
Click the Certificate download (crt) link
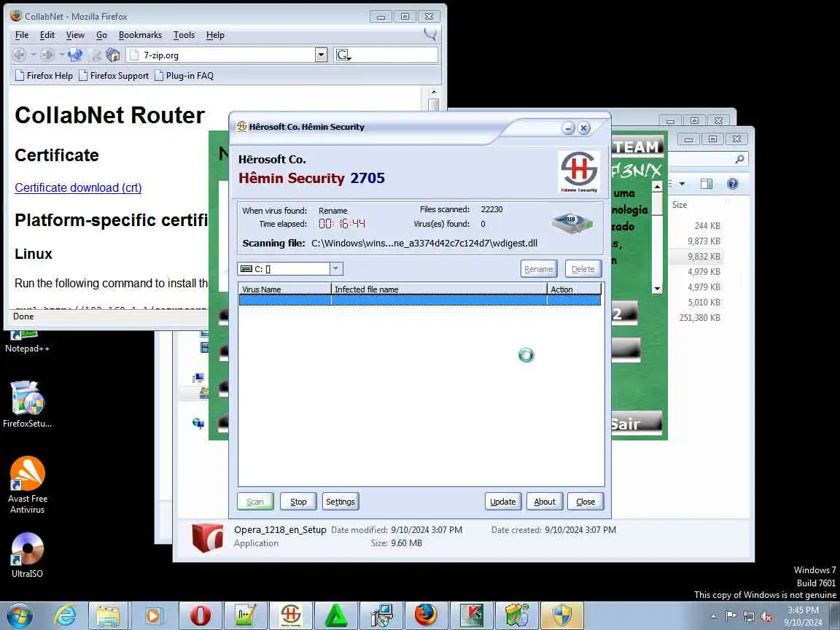tap(78, 187)
